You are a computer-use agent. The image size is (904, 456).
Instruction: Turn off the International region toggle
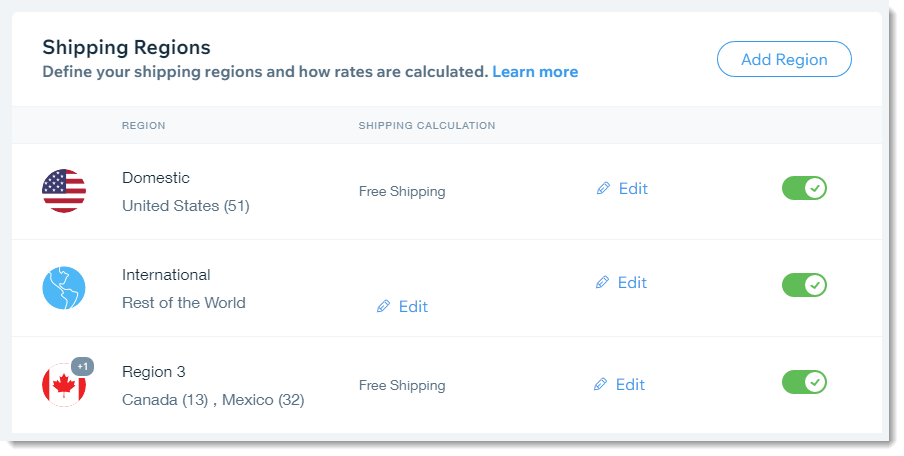coord(804,285)
